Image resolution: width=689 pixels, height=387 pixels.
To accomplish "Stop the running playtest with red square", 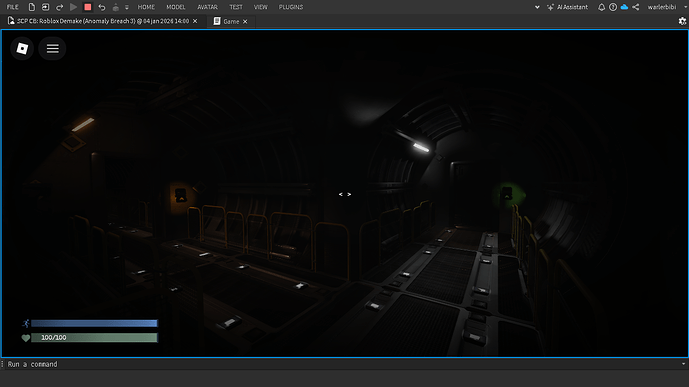I will (x=87, y=7).
